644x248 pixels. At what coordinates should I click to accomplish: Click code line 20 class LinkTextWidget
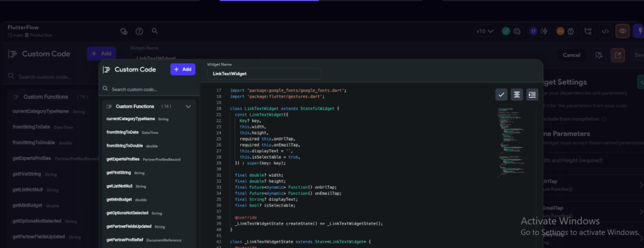285,108
